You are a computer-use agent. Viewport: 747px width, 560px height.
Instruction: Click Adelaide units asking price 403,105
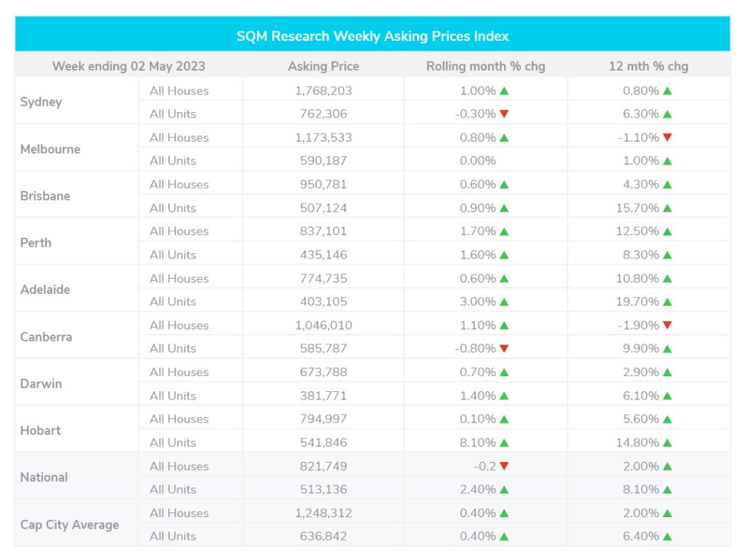pyautogui.click(x=324, y=301)
